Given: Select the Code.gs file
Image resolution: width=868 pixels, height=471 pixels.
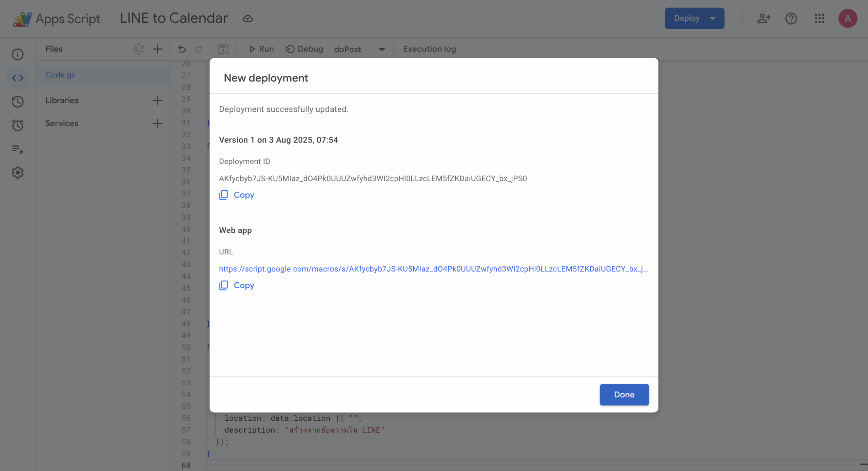Looking at the screenshot, I should [x=60, y=75].
